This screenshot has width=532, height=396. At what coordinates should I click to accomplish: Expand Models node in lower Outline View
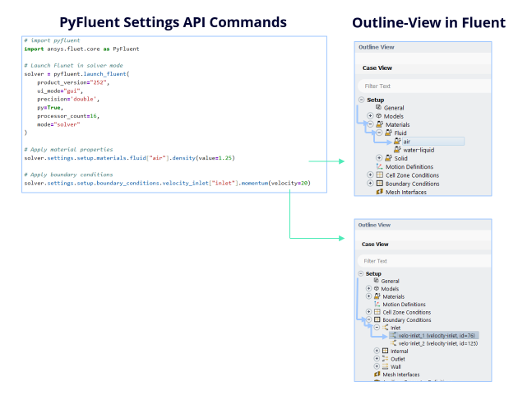(x=369, y=288)
